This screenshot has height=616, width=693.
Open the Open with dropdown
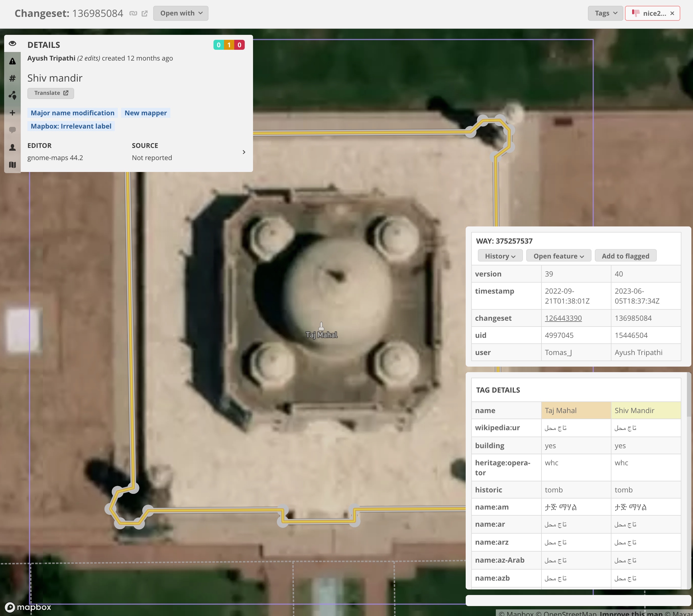[181, 13]
